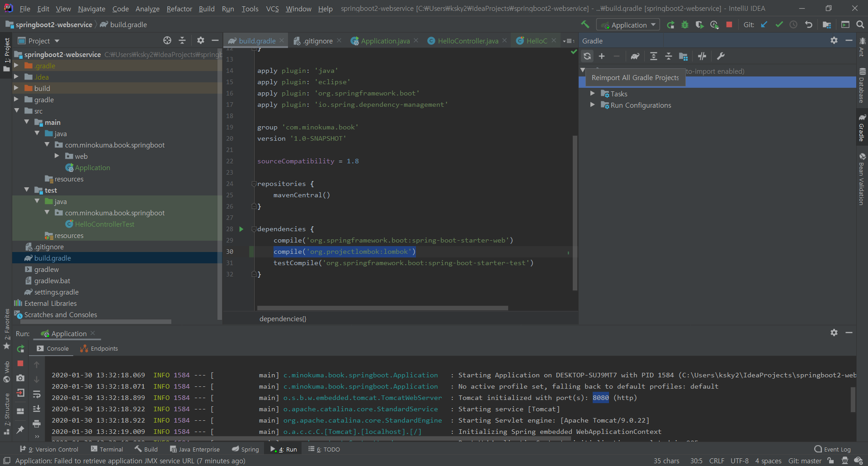The width and height of the screenshot is (868, 466).
Task: Toggle the Database side tool tab
Action: [x=862, y=85]
